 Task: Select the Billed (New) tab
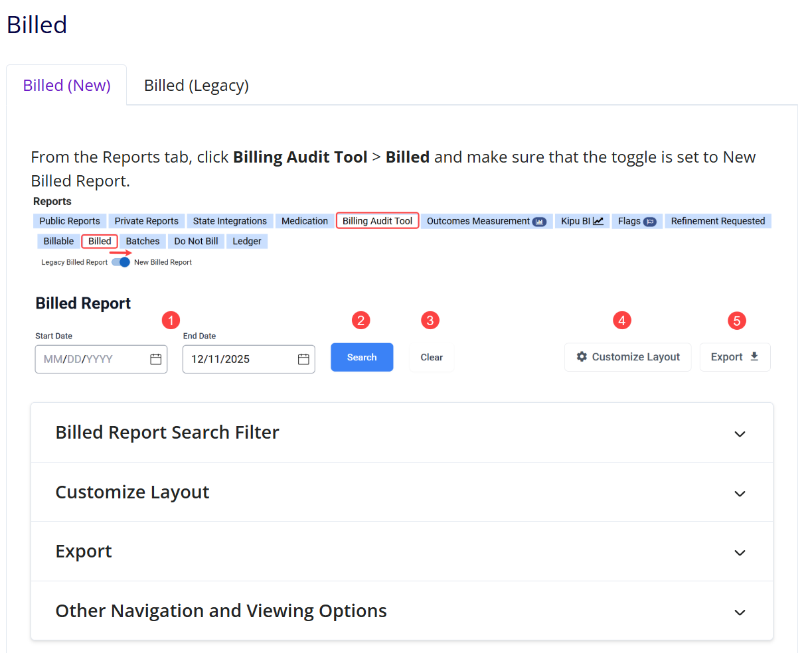67,86
